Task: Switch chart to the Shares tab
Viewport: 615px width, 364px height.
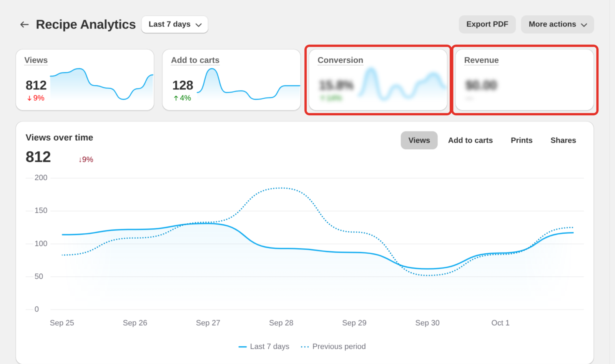Action: point(563,140)
